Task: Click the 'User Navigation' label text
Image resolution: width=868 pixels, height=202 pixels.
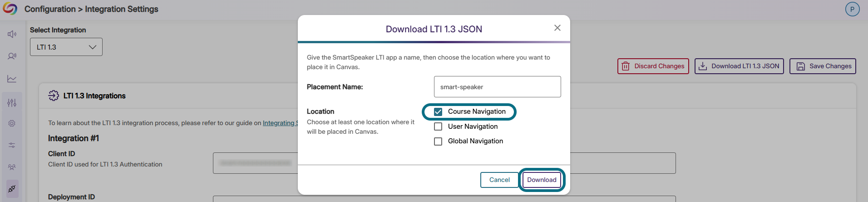Action: point(473,126)
